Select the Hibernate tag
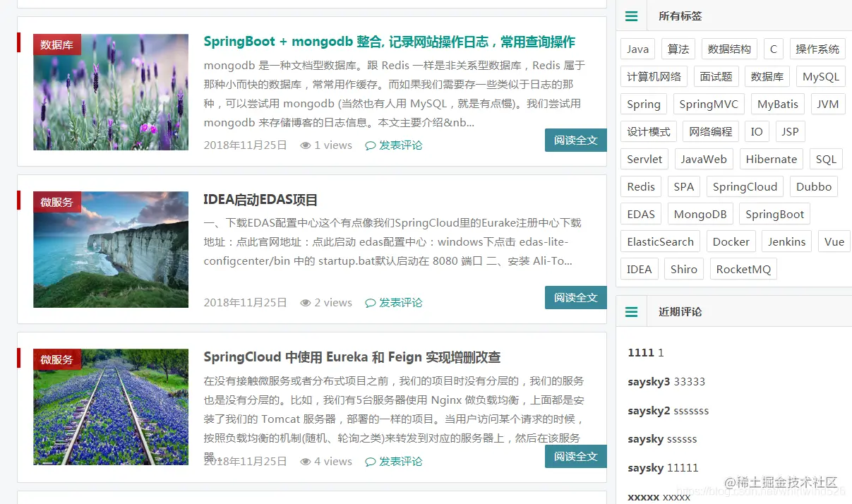Image resolution: width=852 pixels, height=504 pixels. click(x=772, y=159)
